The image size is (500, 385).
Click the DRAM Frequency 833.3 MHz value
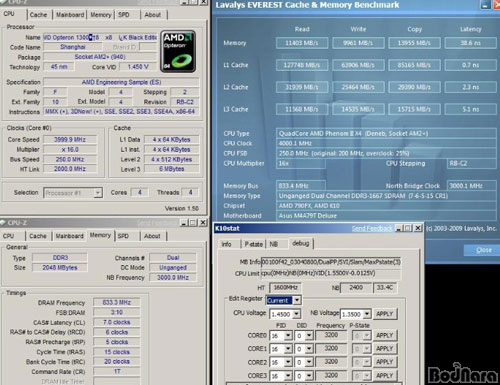point(117,303)
